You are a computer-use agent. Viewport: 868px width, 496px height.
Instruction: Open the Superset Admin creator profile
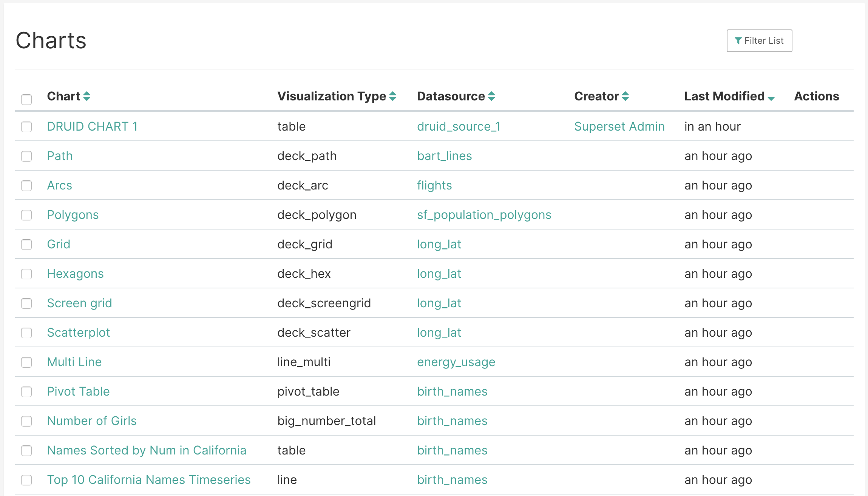tap(619, 126)
